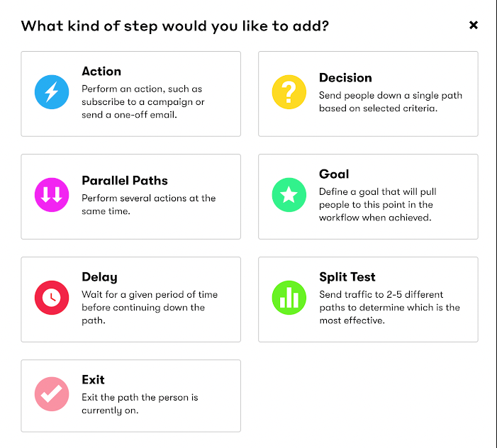Select the magenta Parallel Paths arrows icon
Image resolution: width=497 pixels, height=448 pixels.
coord(52,195)
